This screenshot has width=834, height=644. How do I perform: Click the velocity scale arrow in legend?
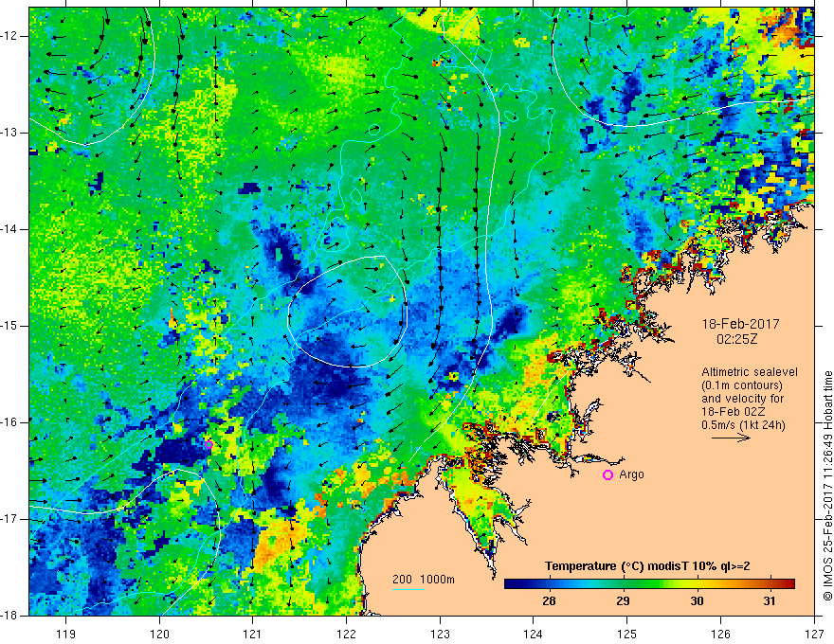[731, 438]
